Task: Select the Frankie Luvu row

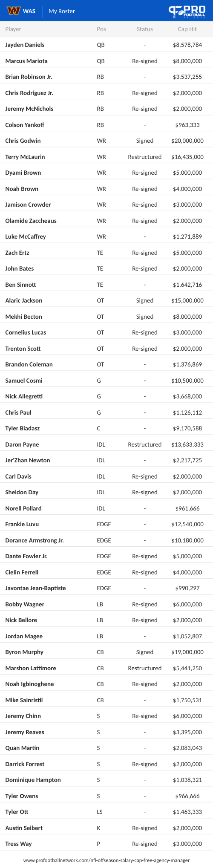Action: pyautogui.click(x=106, y=524)
